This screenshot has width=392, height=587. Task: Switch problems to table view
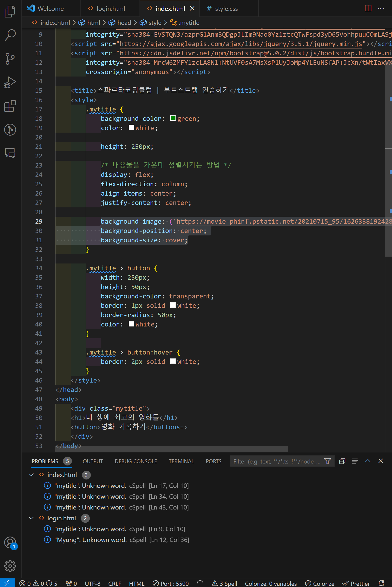coord(355,461)
